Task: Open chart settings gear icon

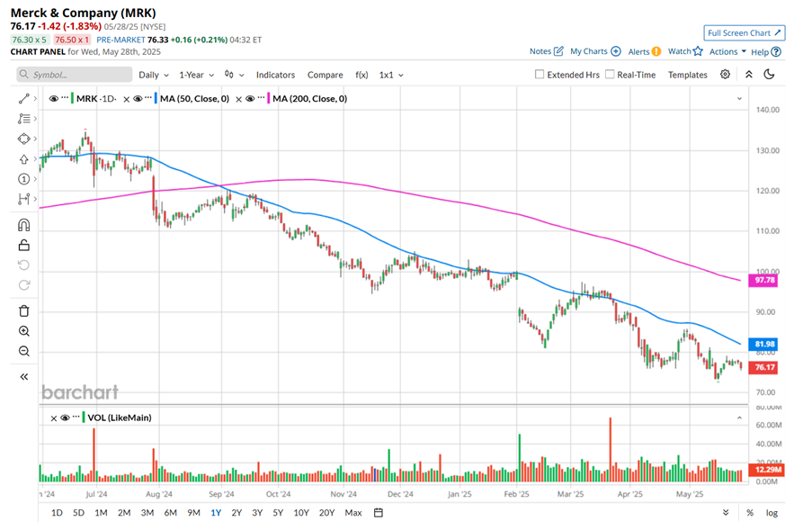Action: [x=725, y=74]
